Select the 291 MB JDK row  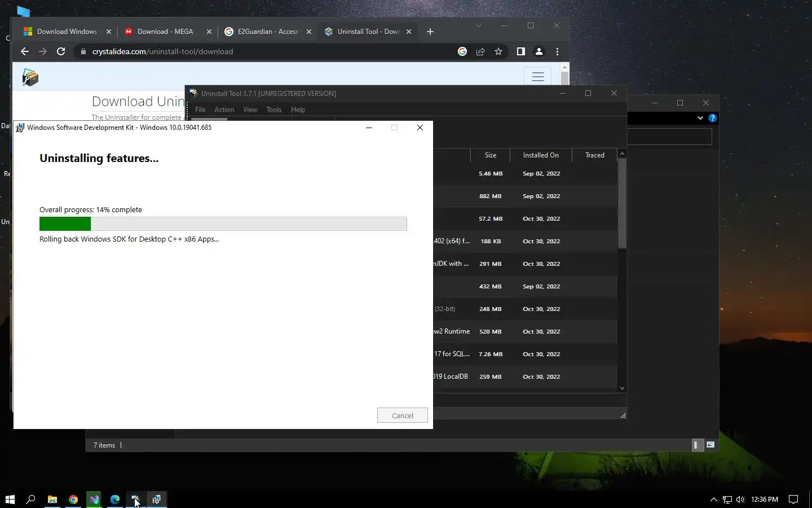tap(525, 264)
